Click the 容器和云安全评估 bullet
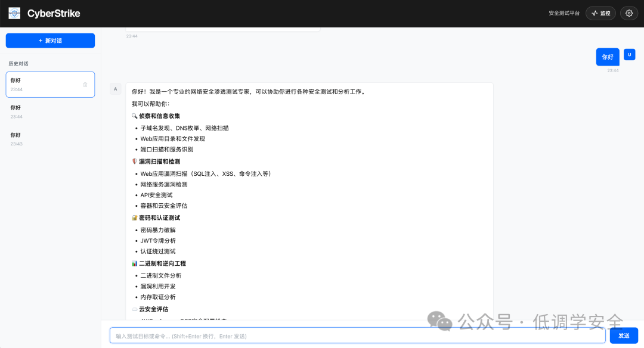This screenshot has width=644, height=348. pyautogui.click(x=164, y=206)
